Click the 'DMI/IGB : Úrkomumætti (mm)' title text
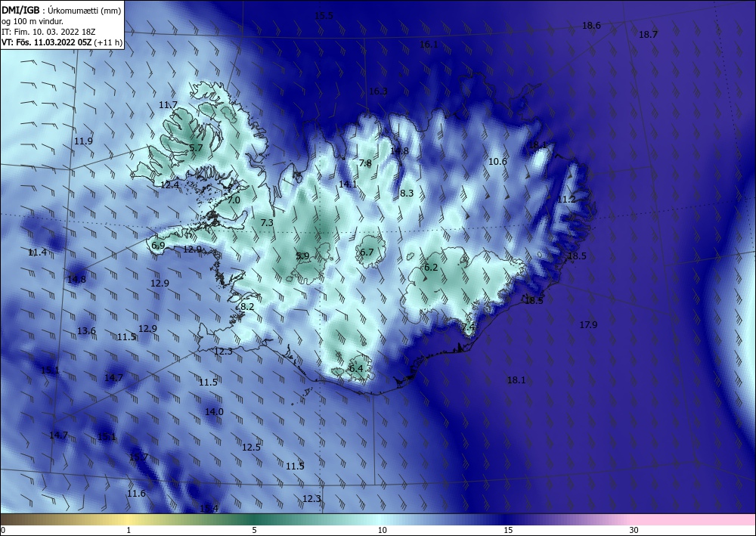This screenshot has width=756, height=536. click(x=61, y=11)
